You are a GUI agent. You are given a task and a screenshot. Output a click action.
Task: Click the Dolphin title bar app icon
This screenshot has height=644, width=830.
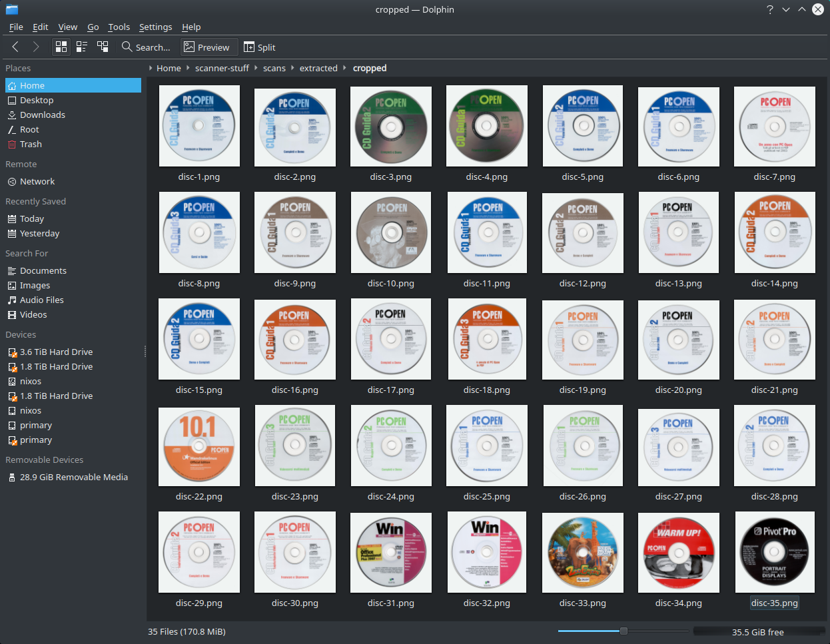pos(11,9)
